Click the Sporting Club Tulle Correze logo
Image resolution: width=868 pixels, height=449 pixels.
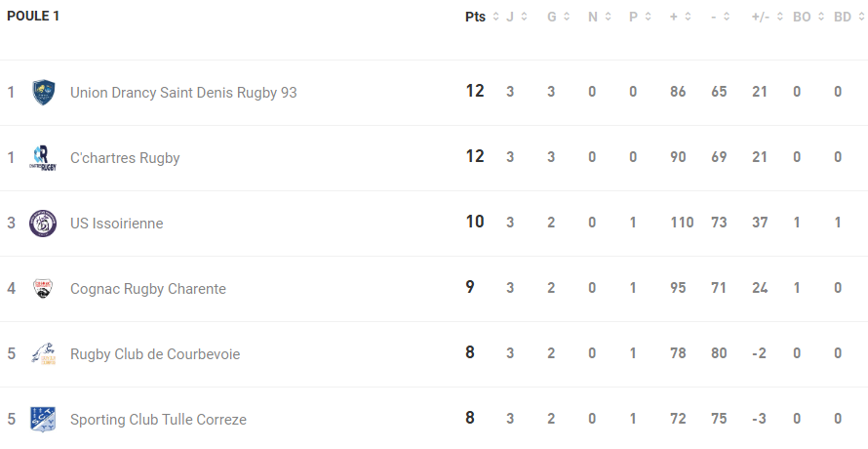click(43, 420)
